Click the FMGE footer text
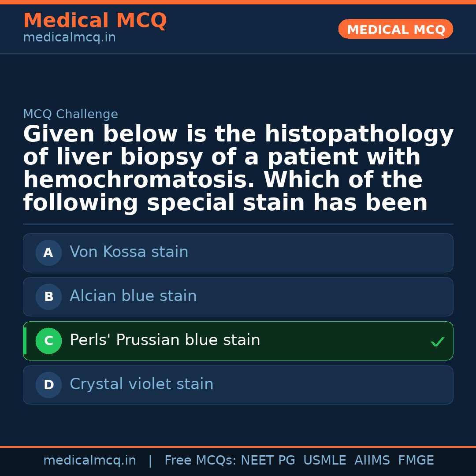Viewport: 476px width, 476px height. [416, 461]
